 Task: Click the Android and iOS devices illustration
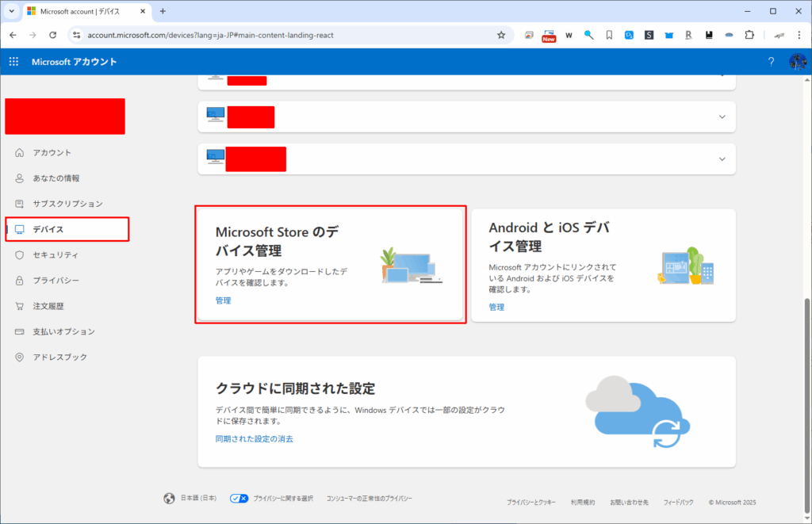(x=686, y=266)
